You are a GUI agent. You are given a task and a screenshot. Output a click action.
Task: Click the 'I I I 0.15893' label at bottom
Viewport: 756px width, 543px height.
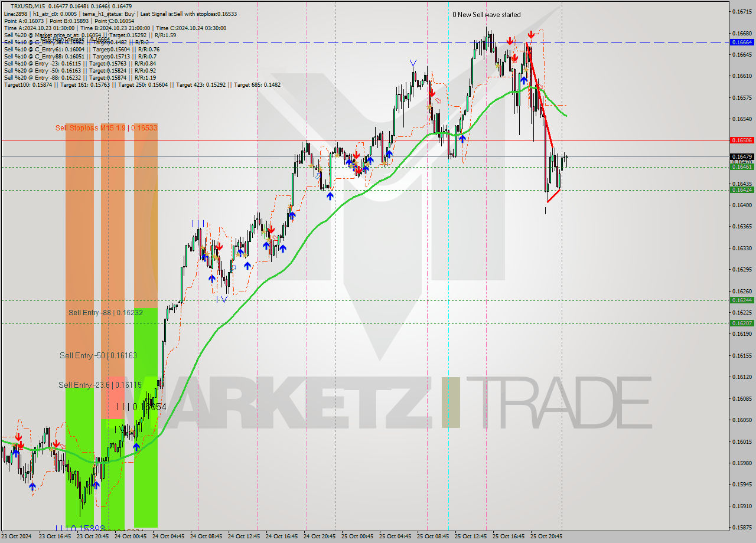click(x=80, y=528)
